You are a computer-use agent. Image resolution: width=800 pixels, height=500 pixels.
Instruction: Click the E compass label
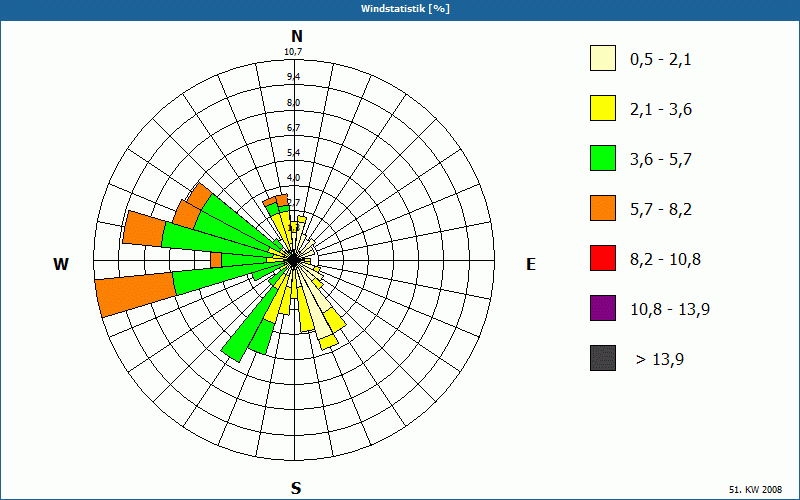(x=531, y=264)
